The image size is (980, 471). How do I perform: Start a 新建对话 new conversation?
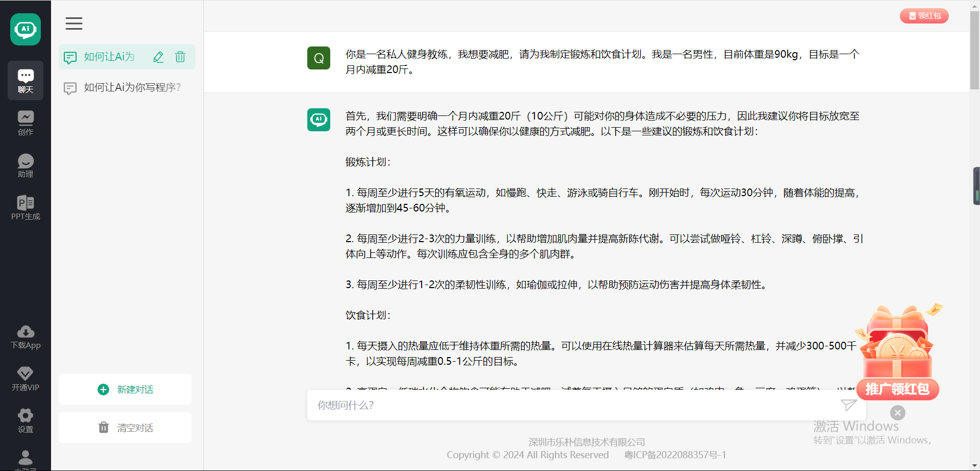125,389
